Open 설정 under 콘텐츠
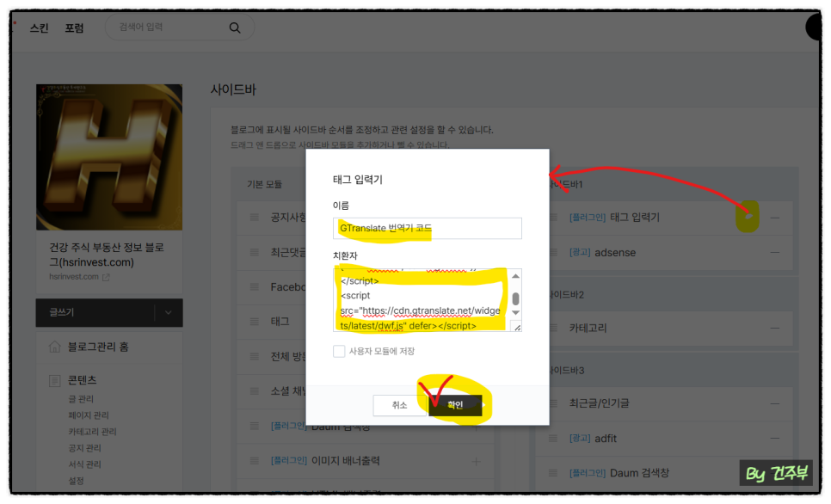831x504 pixels. [x=77, y=481]
